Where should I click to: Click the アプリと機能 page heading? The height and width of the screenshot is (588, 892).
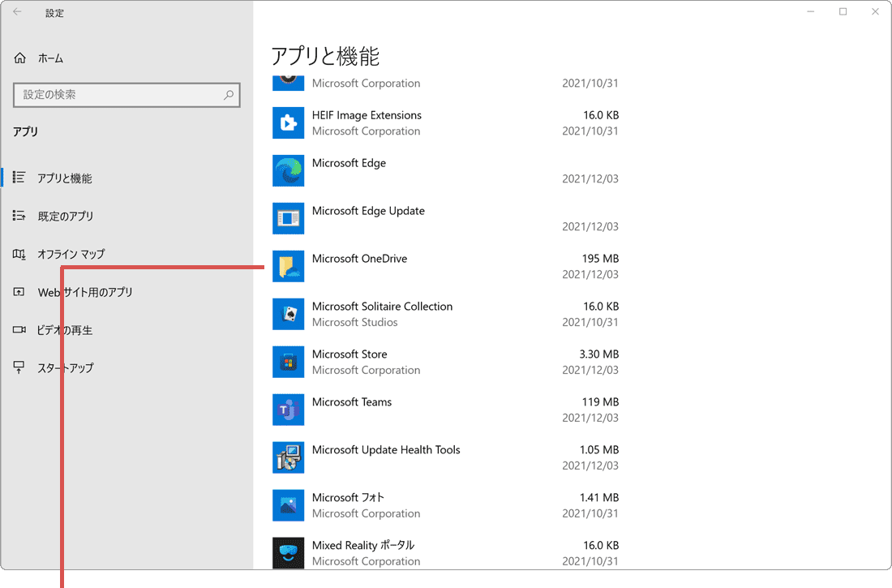(325, 56)
